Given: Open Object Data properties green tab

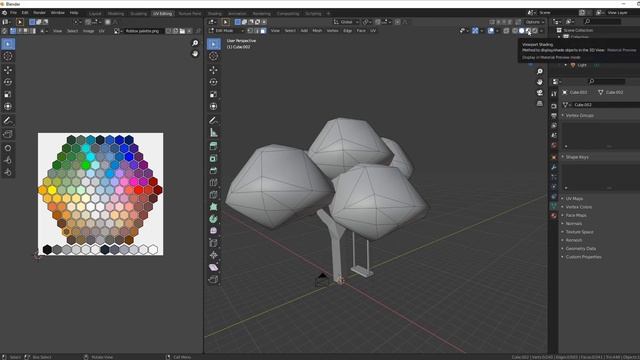Looking at the screenshot, I should pos(554,206).
